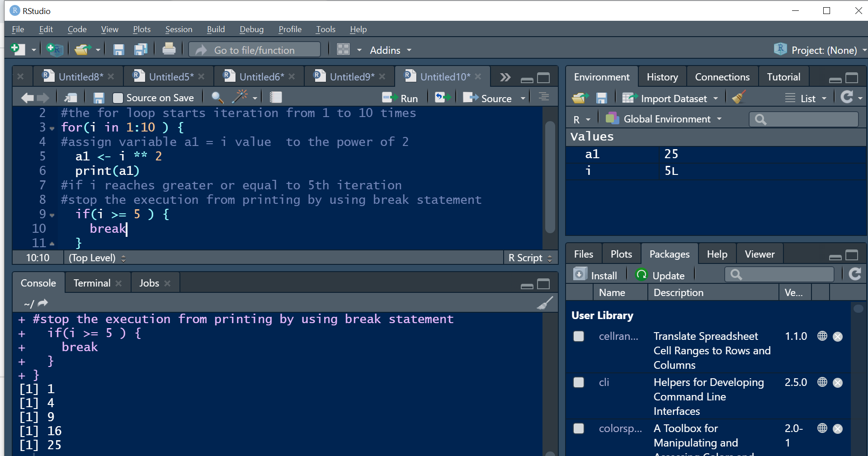
Task: Open the Import Dataset dropdown
Action: point(670,98)
